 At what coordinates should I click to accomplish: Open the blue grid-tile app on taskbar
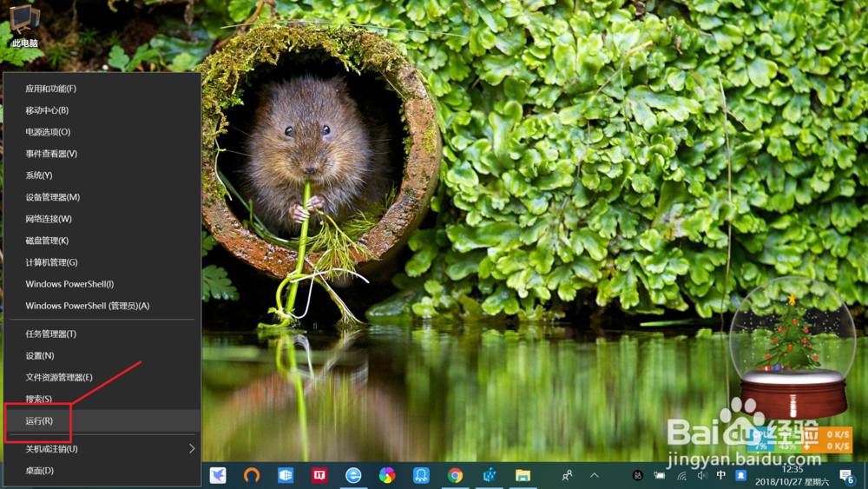286,475
